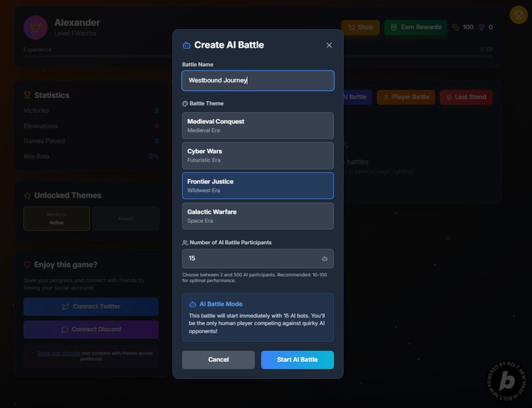Click the Eliminations statistic row
This screenshot has height=408, width=532.
91,126
